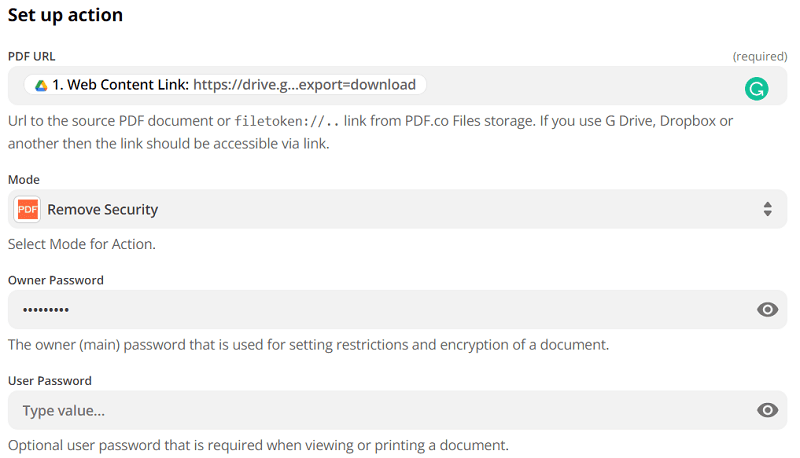Click the User Password label
The height and width of the screenshot is (458, 800).
point(50,381)
